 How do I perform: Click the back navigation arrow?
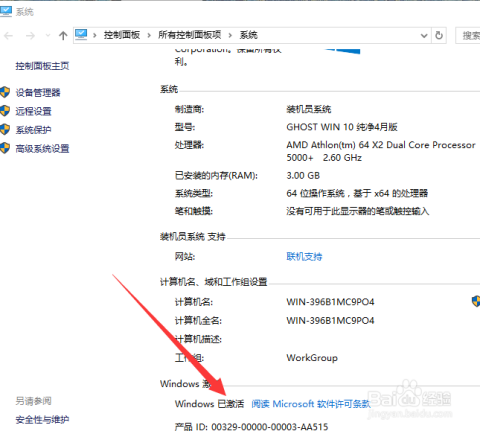[8, 35]
